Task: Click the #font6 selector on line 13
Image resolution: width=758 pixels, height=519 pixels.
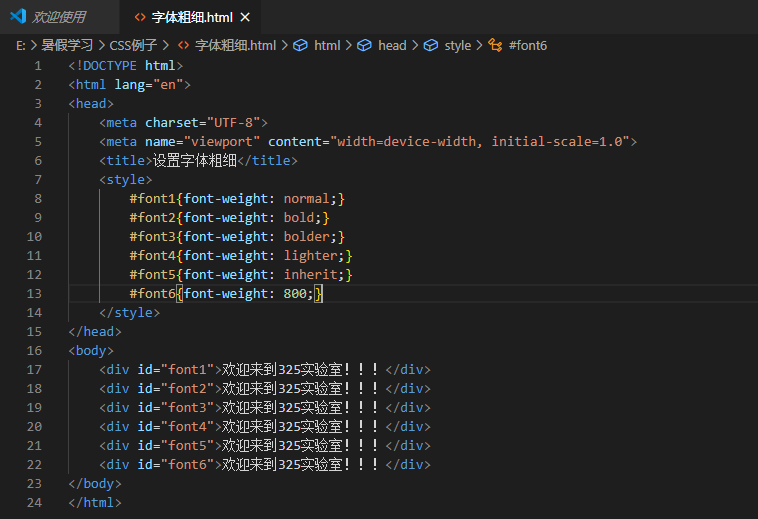Action: pos(152,294)
